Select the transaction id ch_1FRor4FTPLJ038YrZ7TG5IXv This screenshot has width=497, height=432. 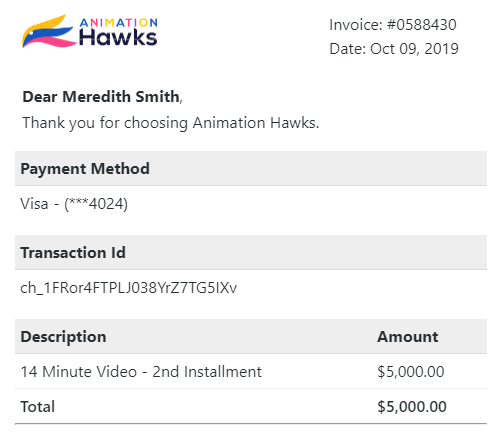[129, 288]
